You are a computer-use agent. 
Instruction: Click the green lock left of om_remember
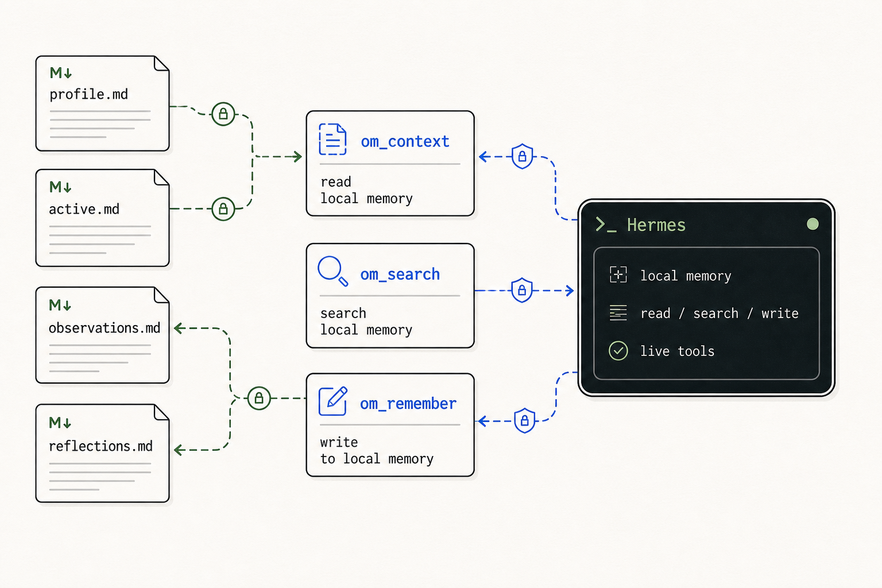[x=259, y=398]
